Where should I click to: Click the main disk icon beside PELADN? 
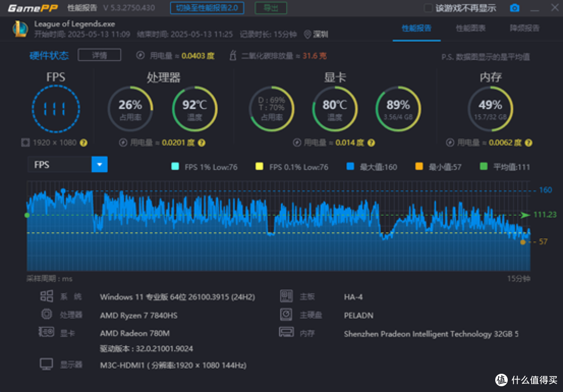286,314
